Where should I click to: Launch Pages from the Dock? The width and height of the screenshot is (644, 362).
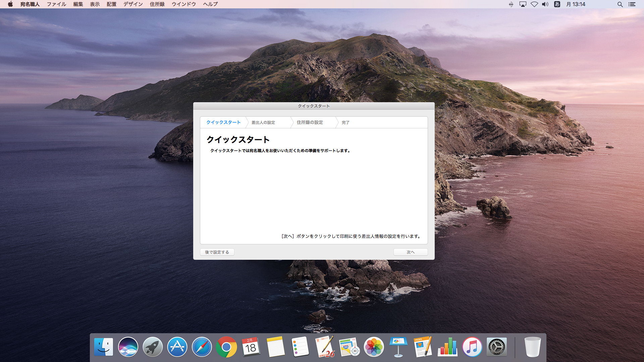pyautogui.click(x=423, y=347)
